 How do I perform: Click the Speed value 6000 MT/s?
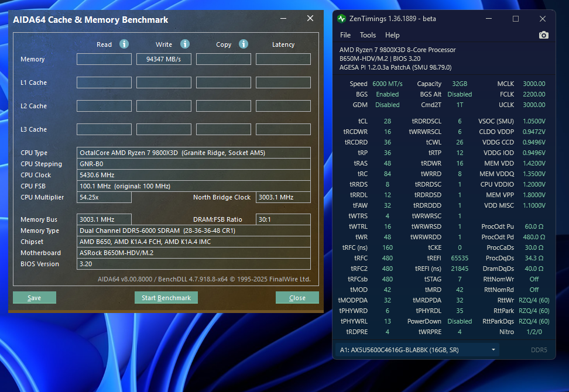(387, 84)
